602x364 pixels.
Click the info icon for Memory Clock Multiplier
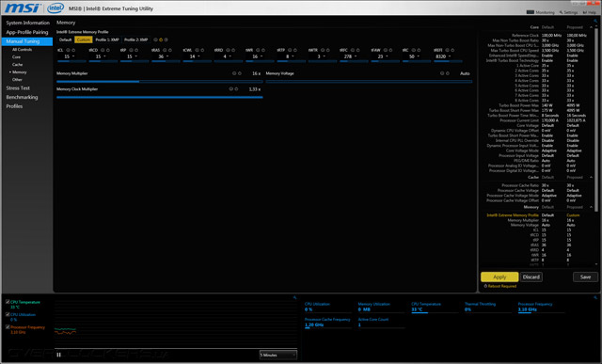[x=231, y=89]
